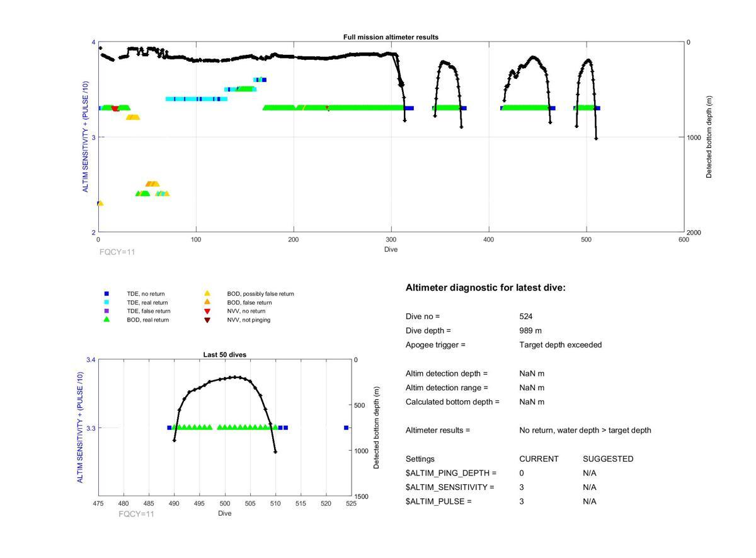Click the dive depth value 989 m

point(530,331)
